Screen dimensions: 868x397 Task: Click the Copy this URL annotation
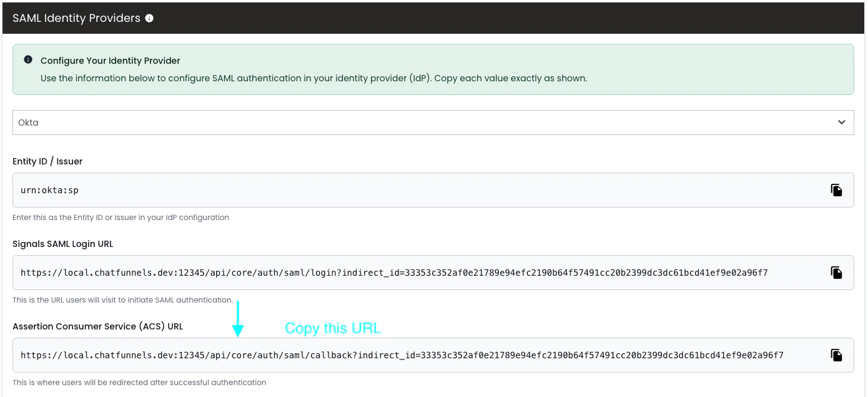coord(333,328)
